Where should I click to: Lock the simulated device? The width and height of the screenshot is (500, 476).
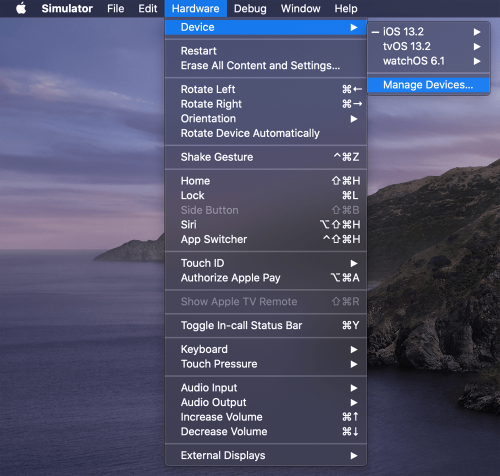click(266, 196)
